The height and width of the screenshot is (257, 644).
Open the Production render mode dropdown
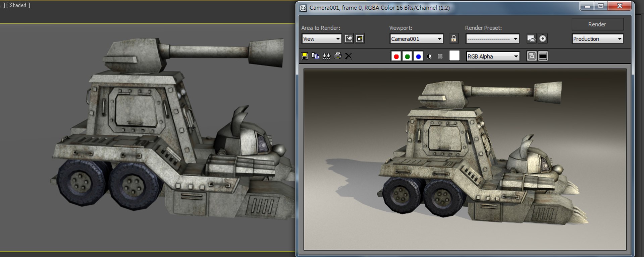[597, 39]
